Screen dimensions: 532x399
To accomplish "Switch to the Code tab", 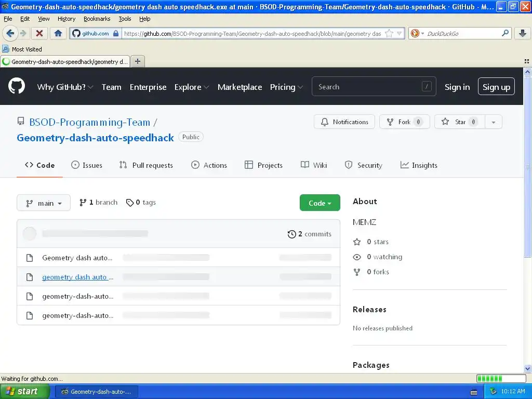I will coord(39,165).
